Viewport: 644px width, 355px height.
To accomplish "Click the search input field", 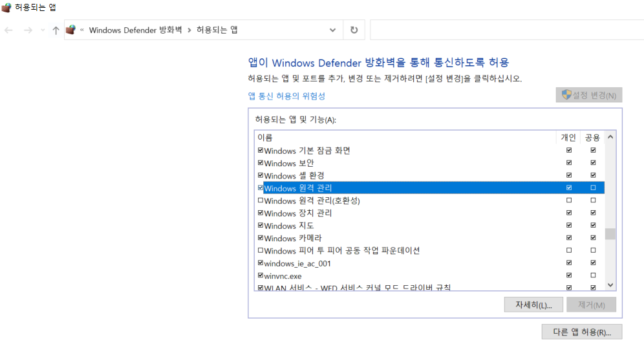I will click(507, 30).
